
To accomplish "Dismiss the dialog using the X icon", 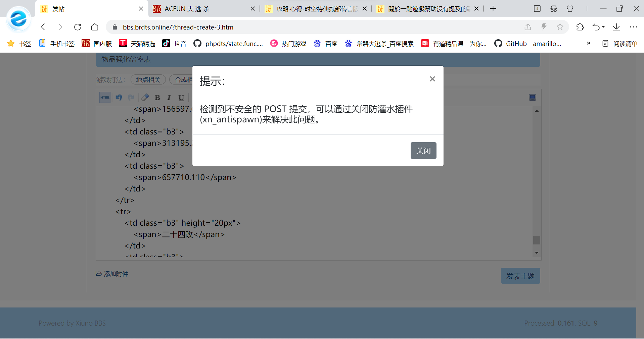I will (x=432, y=79).
